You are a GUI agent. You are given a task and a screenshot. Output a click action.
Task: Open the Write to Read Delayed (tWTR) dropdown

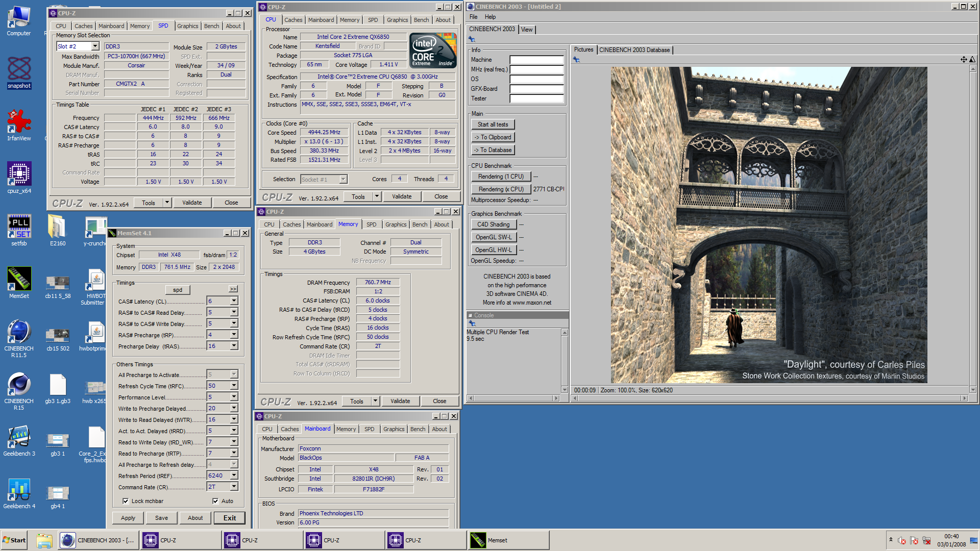234,419
